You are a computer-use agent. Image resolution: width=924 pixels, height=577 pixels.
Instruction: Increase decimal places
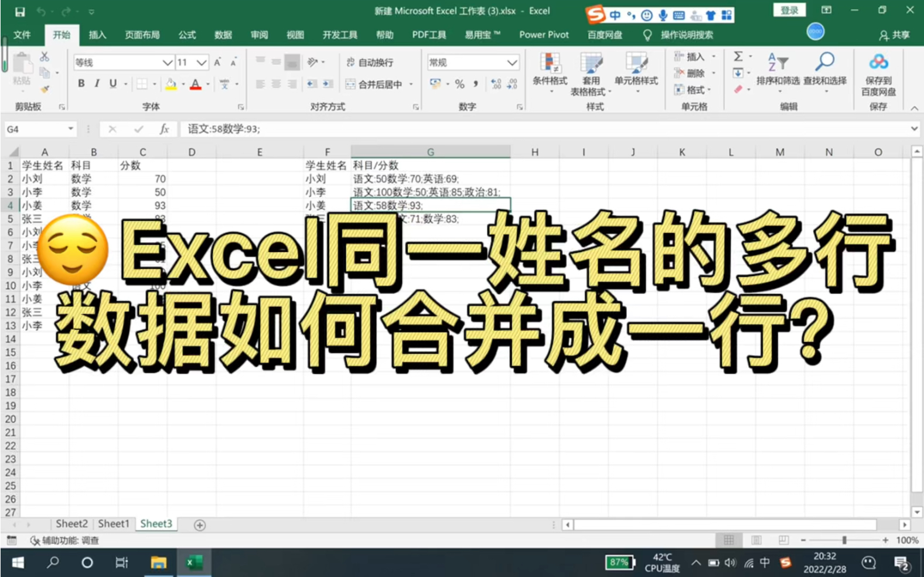point(496,84)
